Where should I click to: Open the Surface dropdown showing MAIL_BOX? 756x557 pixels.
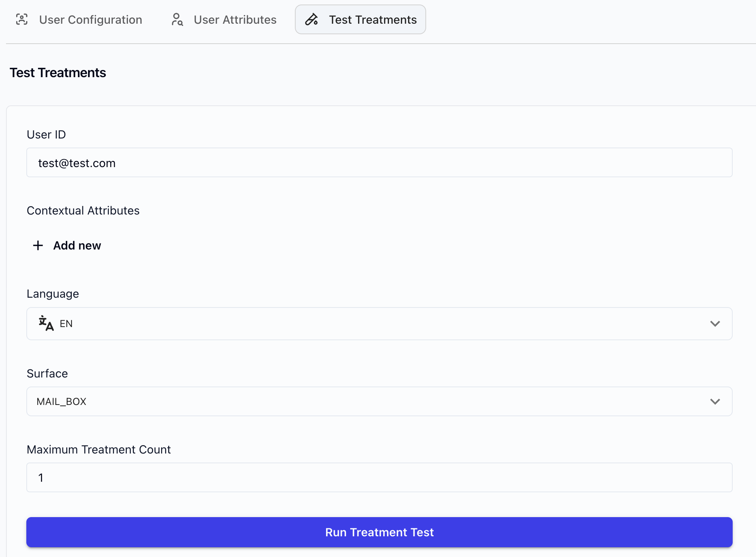coord(379,401)
